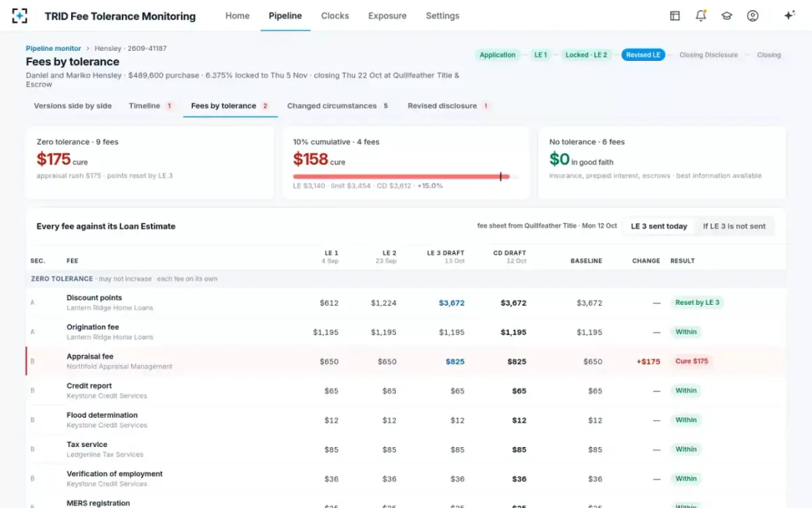Select the Closing Disclosure stage
This screenshot has height=508, width=812.
[x=708, y=55]
